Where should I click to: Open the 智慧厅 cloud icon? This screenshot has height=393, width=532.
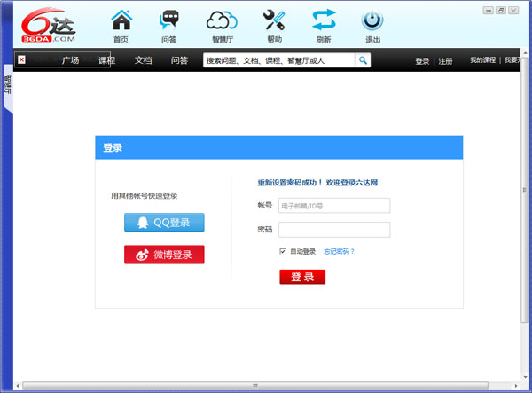point(222,21)
